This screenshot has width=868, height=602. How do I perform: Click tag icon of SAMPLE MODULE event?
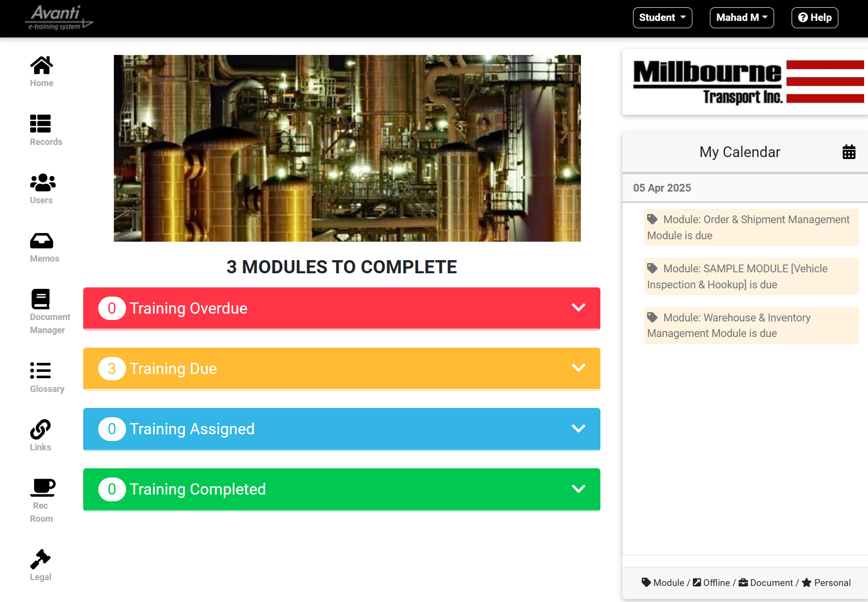652,268
